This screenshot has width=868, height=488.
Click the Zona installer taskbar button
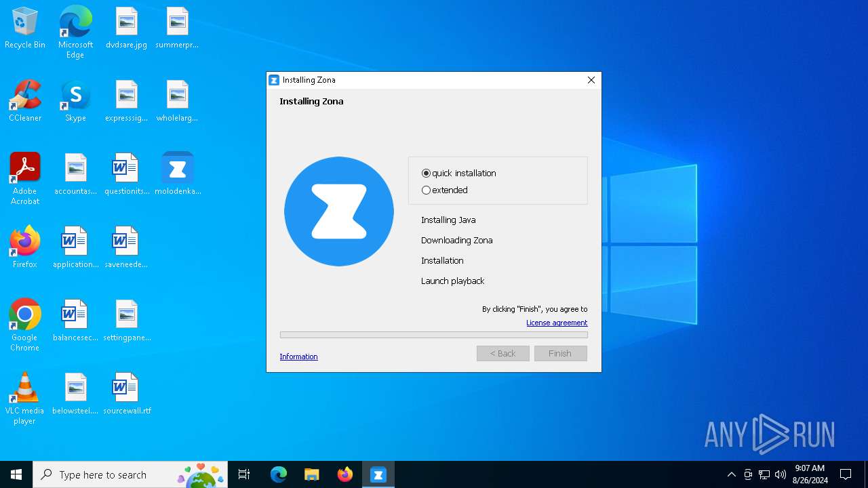coord(378,474)
